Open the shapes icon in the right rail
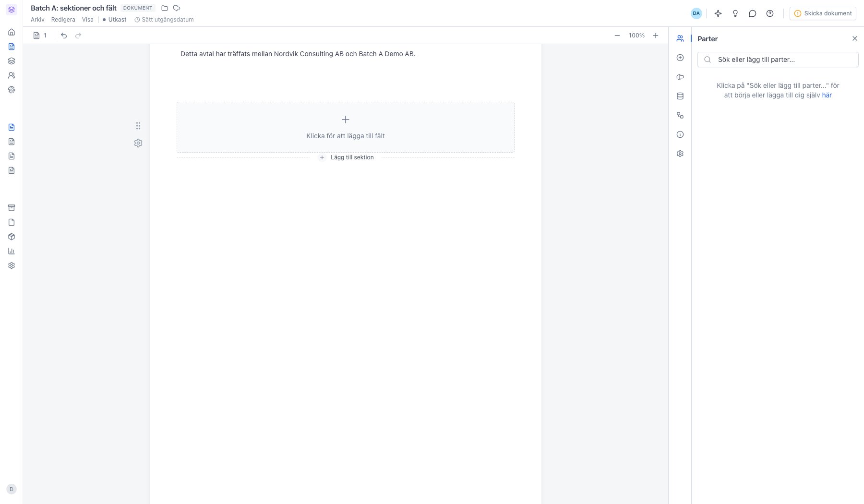 (680, 115)
